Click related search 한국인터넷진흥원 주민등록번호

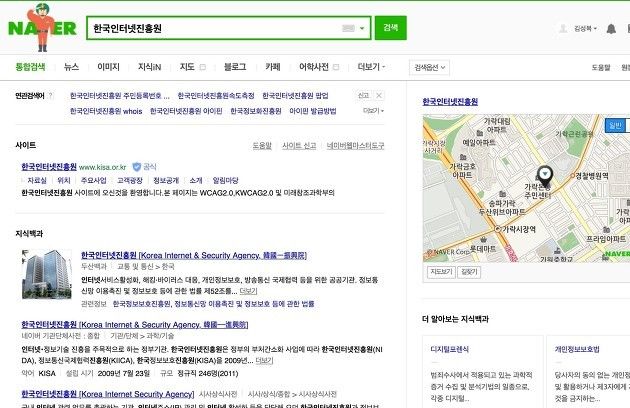pos(120,96)
